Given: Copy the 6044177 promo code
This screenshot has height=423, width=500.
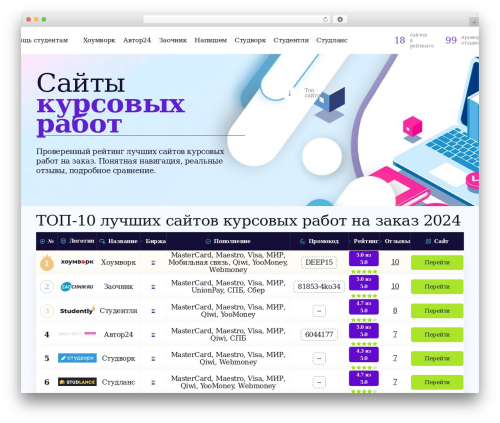Looking at the screenshot, I should (x=319, y=334).
